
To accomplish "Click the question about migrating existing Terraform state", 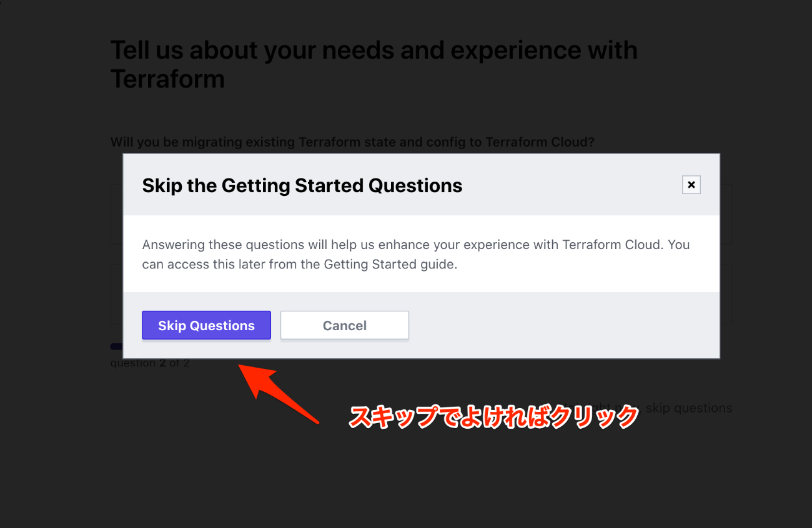I will (352, 142).
